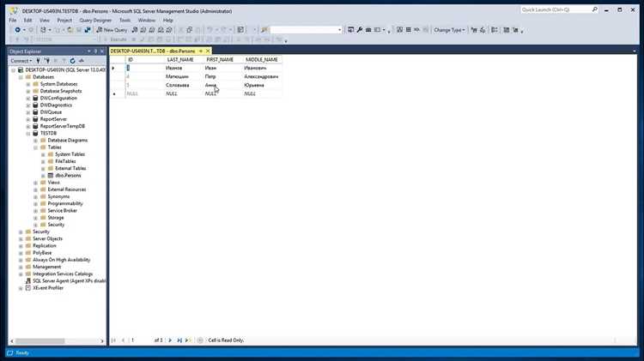Select the cell containing Анна
This screenshot has height=361, width=644.
pos(223,86)
